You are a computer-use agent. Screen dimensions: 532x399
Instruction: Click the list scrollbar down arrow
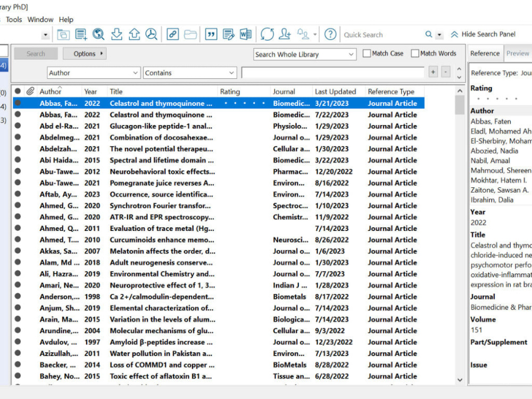click(460, 380)
